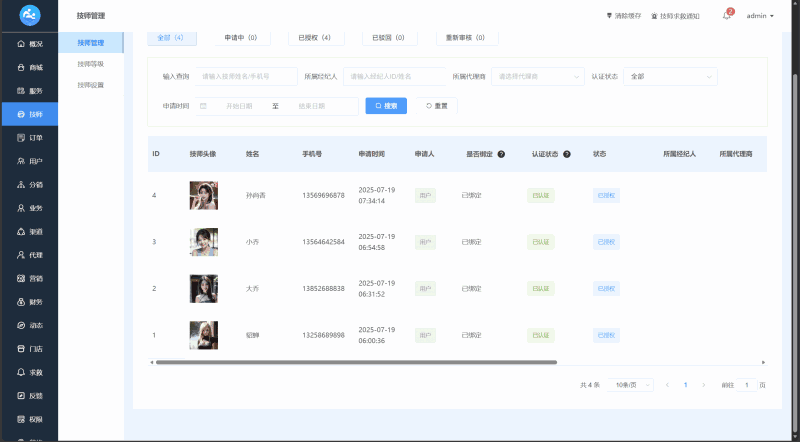Open the 业务 section in the sidebar

[x=30, y=208]
